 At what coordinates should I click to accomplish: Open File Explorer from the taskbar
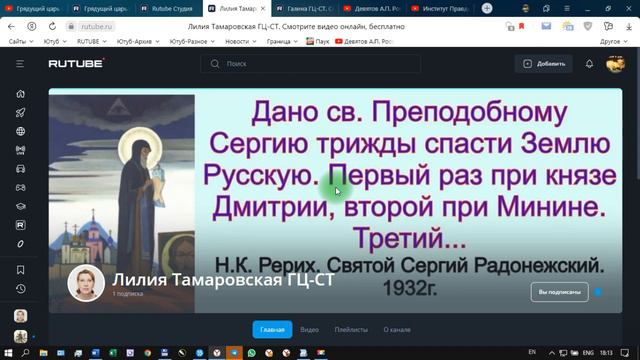(x=43, y=353)
